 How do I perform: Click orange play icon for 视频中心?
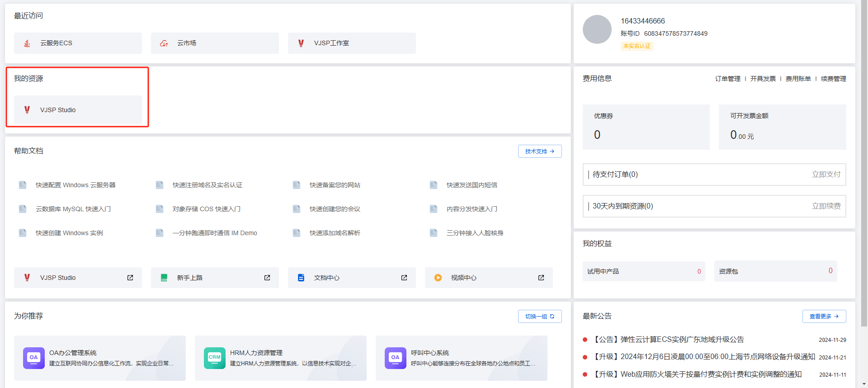click(x=438, y=278)
